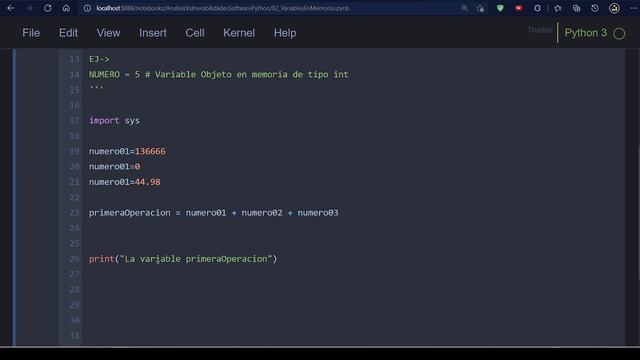
Task: Open the browser settings and more menu
Action: coord(633,8)
